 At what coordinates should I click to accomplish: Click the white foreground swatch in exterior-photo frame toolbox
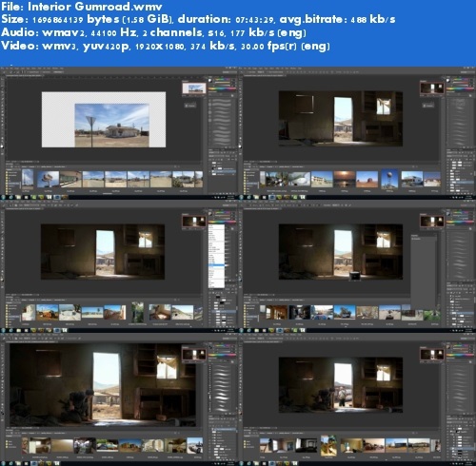[2, 146]
